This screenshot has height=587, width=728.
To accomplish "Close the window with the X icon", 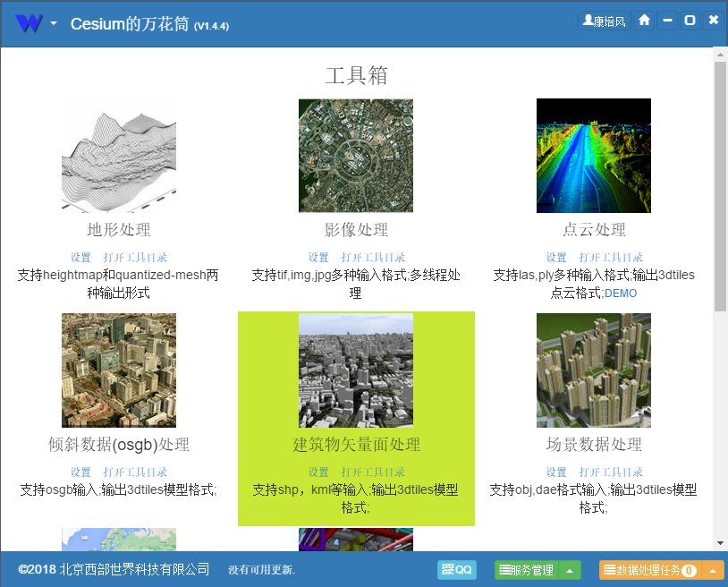I will tap(713, 21).
